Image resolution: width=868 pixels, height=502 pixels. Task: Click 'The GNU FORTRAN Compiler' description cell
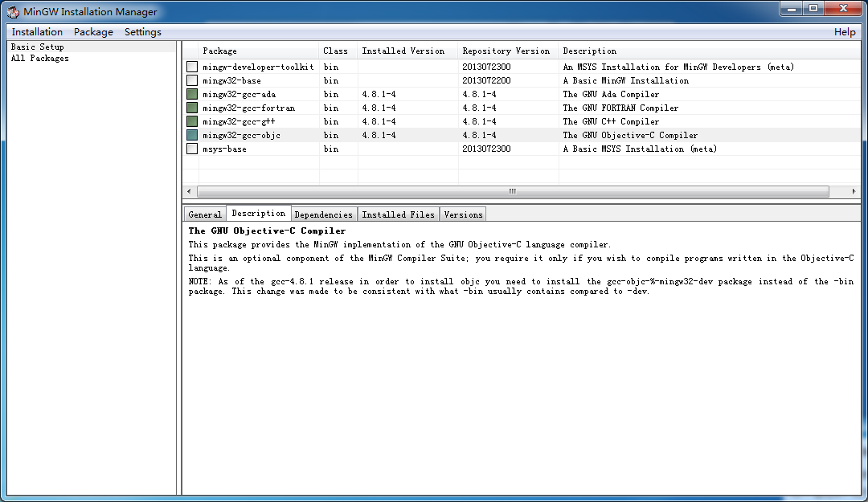(x=620, y=108)
